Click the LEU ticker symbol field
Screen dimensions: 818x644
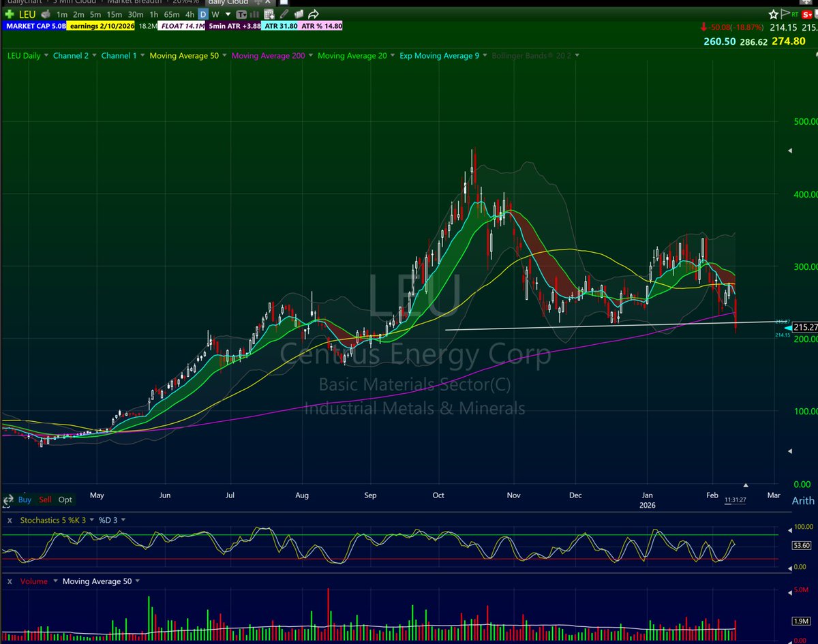point(28,14)
